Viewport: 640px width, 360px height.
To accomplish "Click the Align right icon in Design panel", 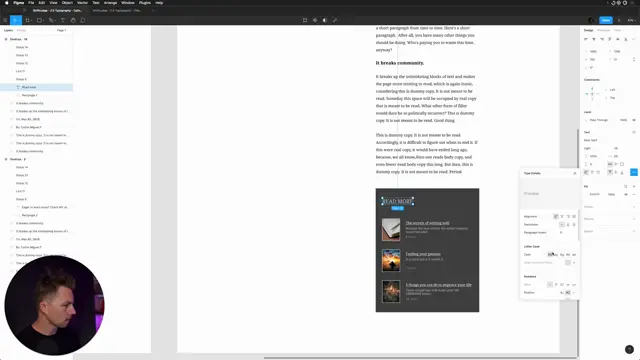I will tap(602, 39).
